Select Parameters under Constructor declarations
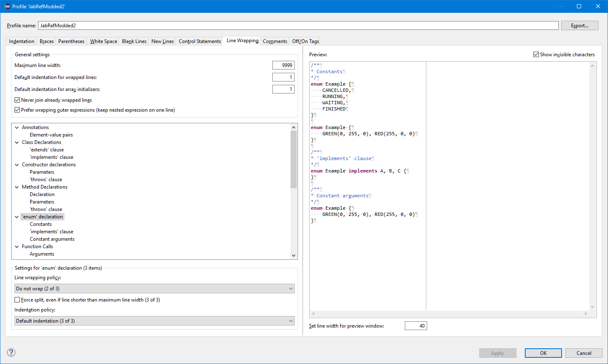The width and height of the screenshot is (608, 364). 42,172
